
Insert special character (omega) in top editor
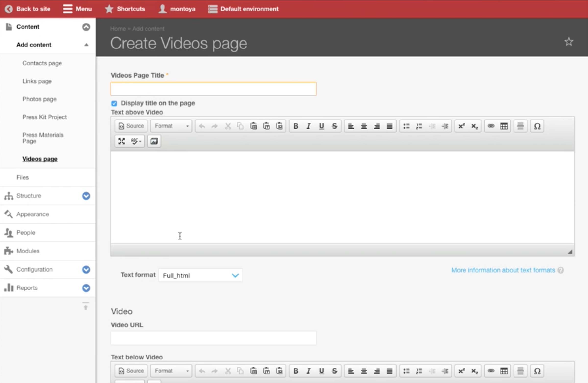pyautogui.click(x=537, y=126)
